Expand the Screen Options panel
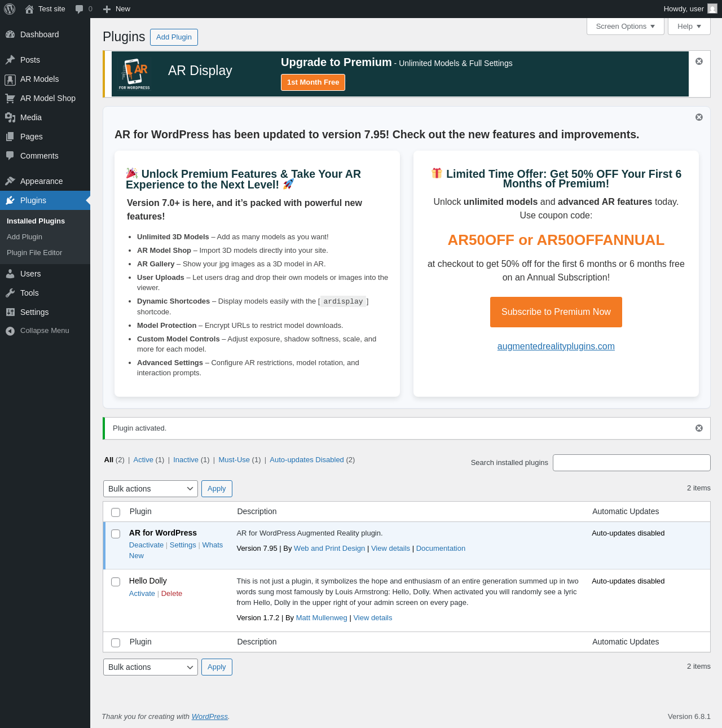Screen dimensions: 722x728 (x=626, y=27)
